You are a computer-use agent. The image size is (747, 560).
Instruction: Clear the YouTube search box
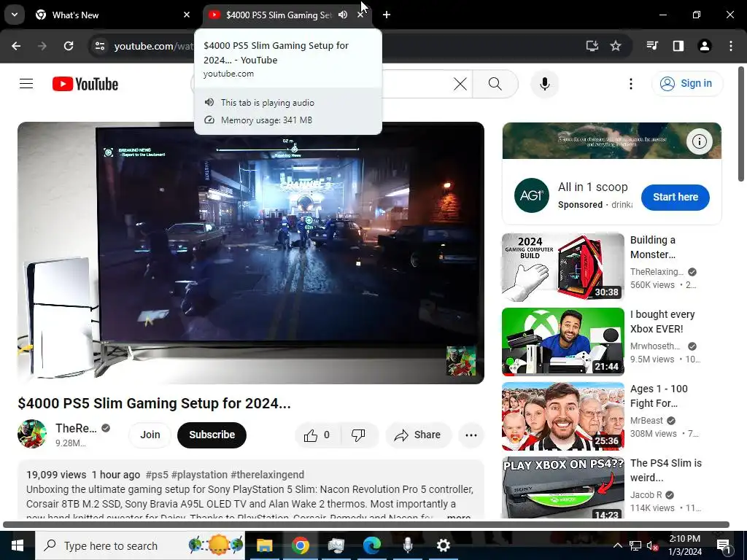point(460,85)
